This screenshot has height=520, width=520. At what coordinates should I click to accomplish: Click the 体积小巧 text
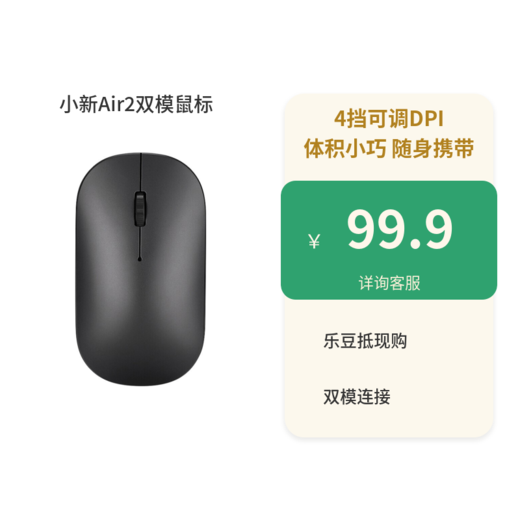pos(345,149)
